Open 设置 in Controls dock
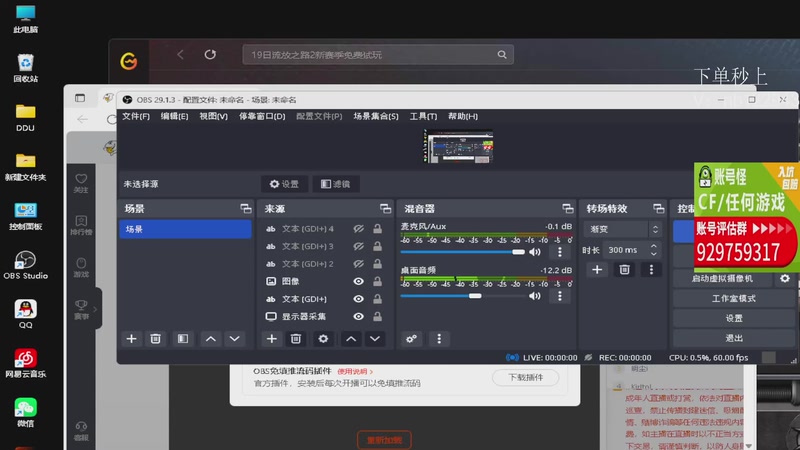The height and width of the screenshot is (450, 800). click(734, 318)
